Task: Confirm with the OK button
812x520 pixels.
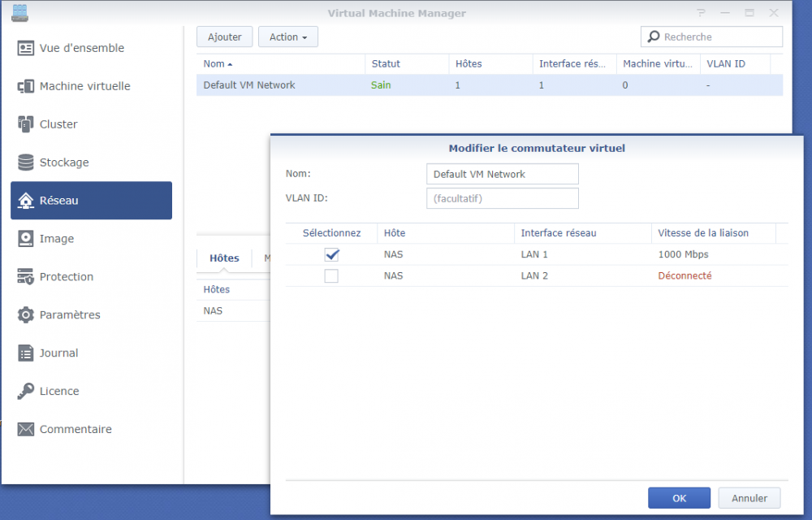Action: click(679, 498)
